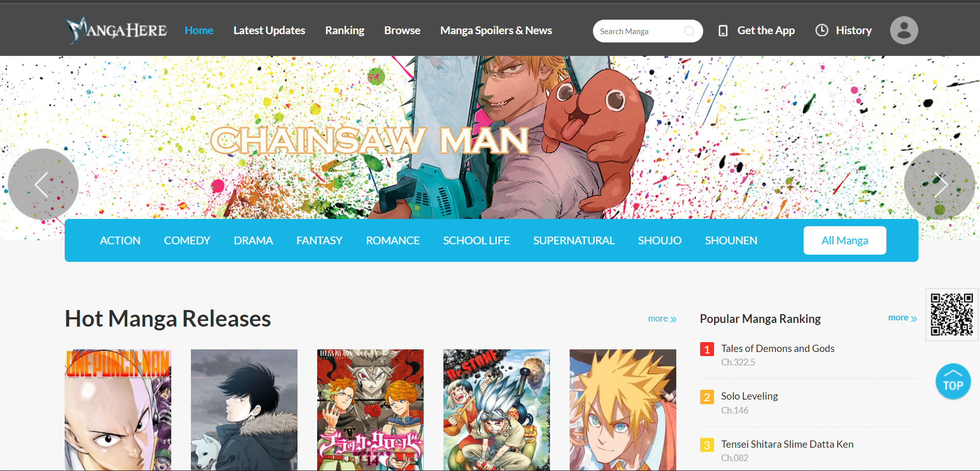This screenshot has width=980, height=471.
Task: Select the ACTION genre
Action: (120, 241)
